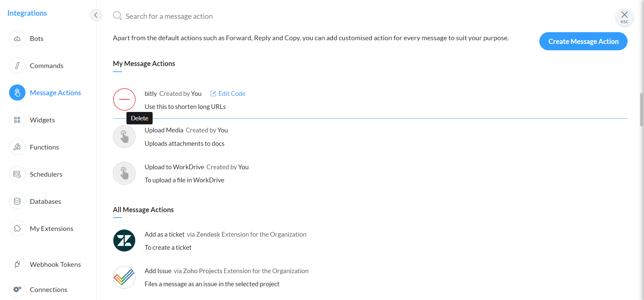
Task: Click the Zendesk extension name
Action: pos(208,234)
